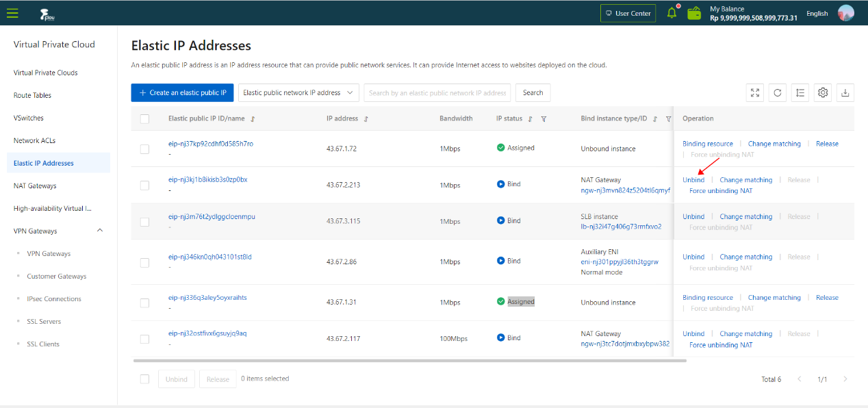Click Unbind for IP 43.67.2.86
Screen dimensions: 868x408
[x=693, y=257]
